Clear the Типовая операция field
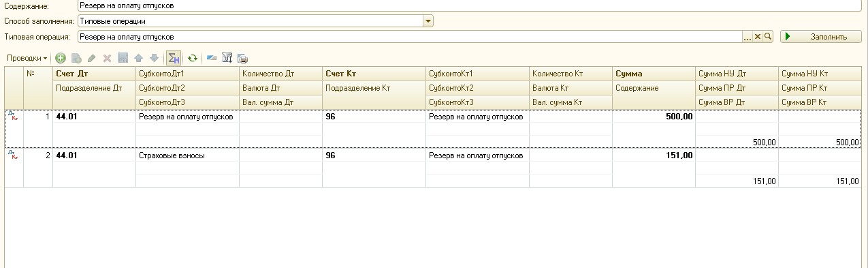This screenshot has height=268, width=868. click(x=757, y=37)
